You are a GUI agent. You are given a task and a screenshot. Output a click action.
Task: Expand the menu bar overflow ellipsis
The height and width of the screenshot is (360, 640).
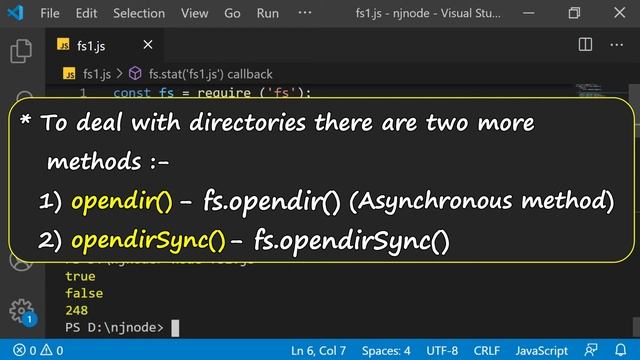tap(304, 13)
